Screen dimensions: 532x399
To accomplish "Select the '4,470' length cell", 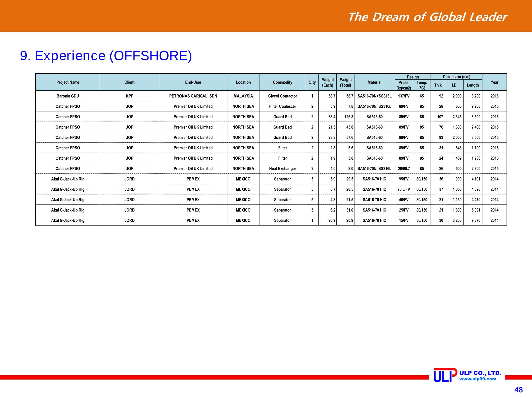I will tap(473, 200).
